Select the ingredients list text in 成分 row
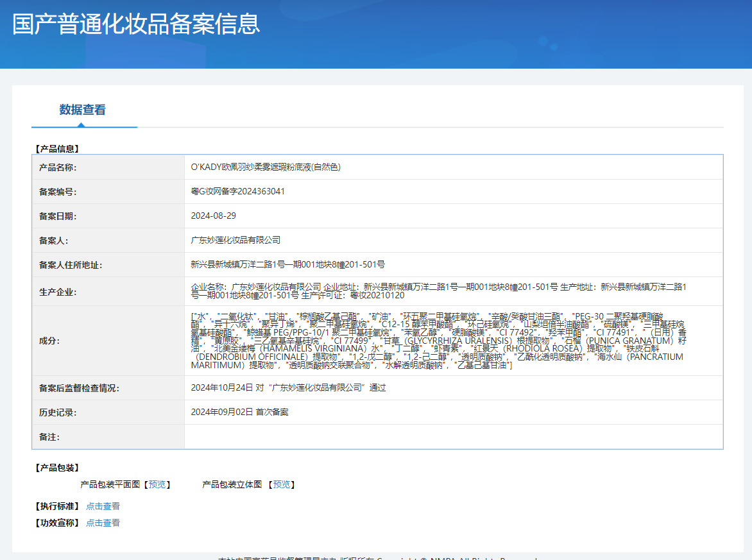 pos(439,341)
